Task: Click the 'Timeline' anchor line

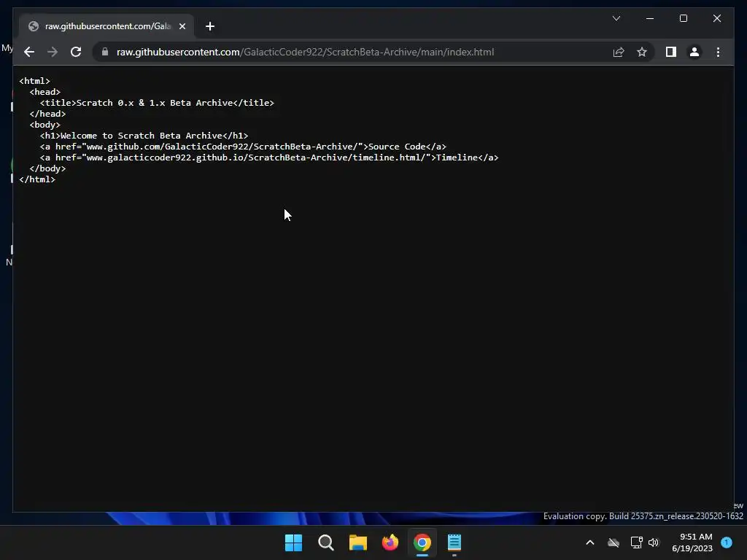Action: (x=269, y=157)
